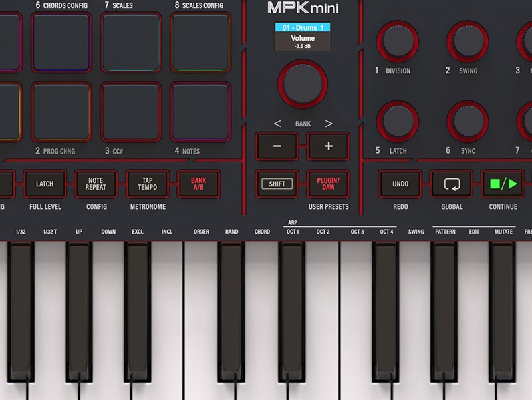
Task: Tap the 4 Notes drum pad
Action: (x=201, y=112)
